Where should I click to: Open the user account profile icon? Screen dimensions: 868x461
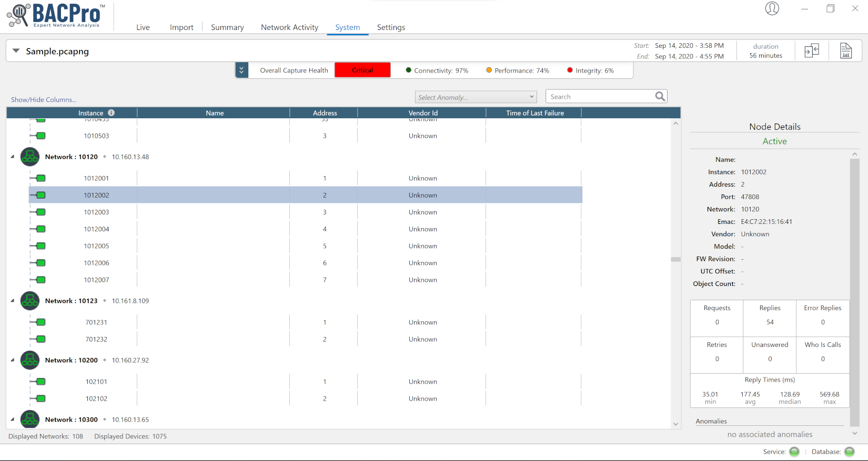point(772,8)
